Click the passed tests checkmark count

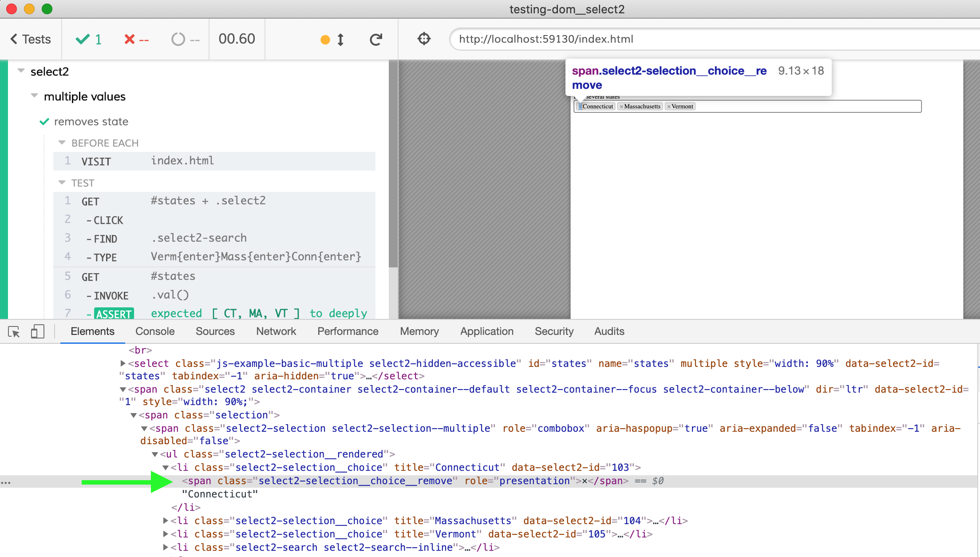pos(89,40)
